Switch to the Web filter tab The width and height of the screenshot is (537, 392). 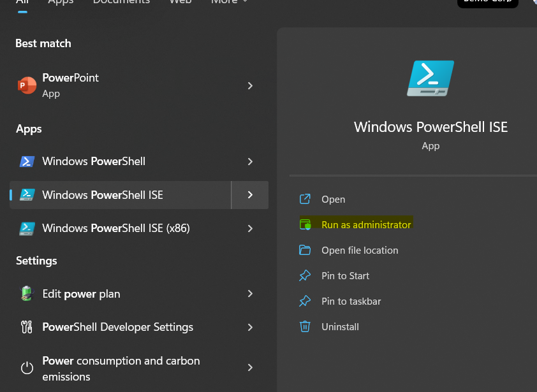[180, 2]
